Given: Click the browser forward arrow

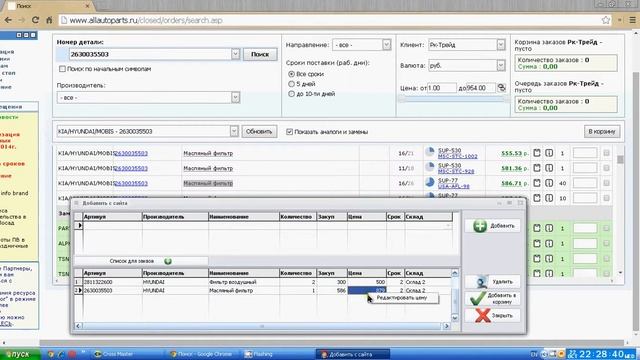Looking at the screenshot, I should [x=22, y=20].
